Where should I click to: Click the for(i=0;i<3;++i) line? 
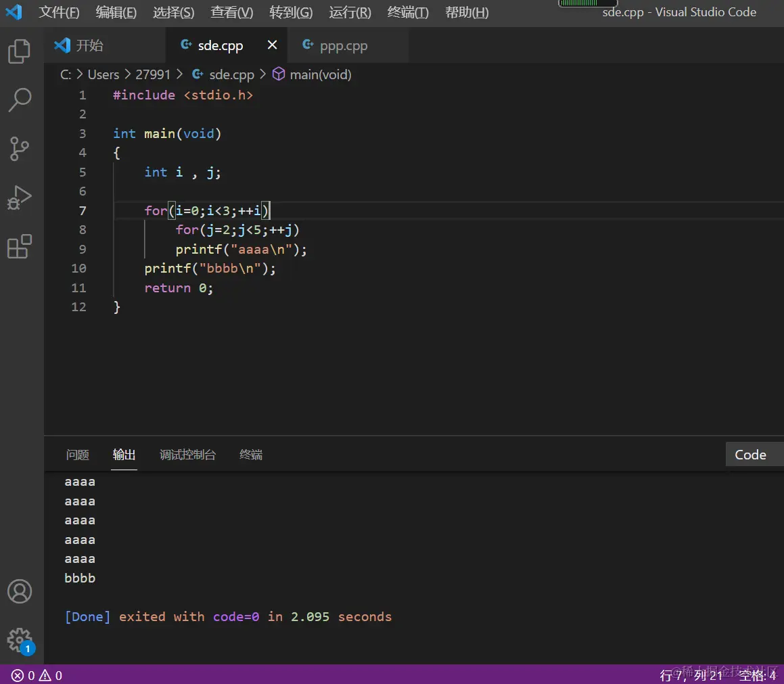tap(207, 210)
